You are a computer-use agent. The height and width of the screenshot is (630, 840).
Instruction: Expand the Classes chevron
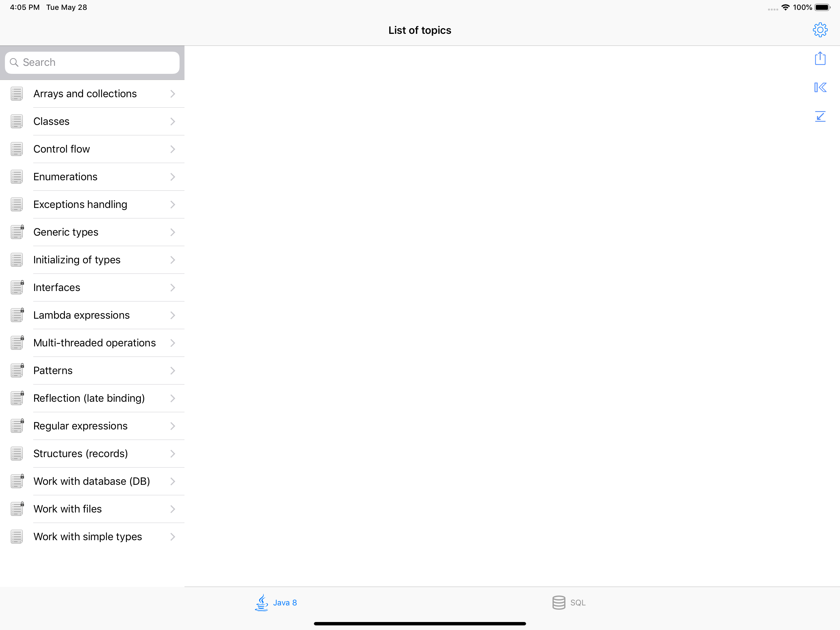pyautogui.click(x=172, y=121)
